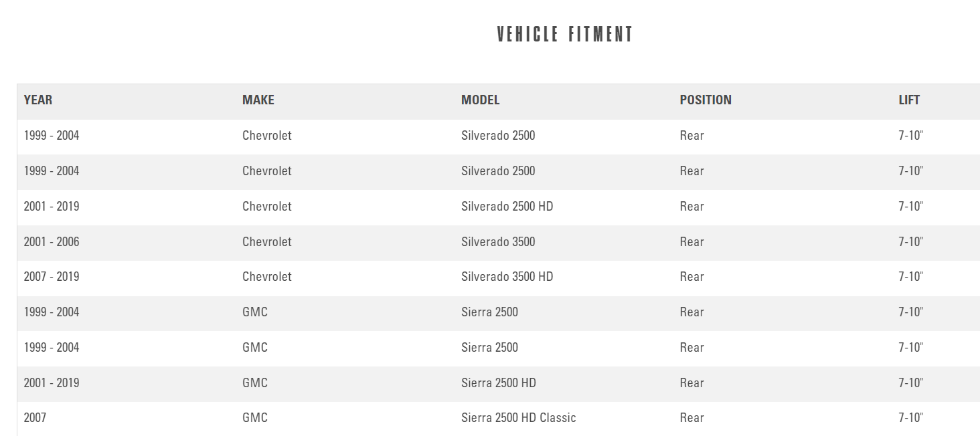980x436 pixels.
Task: Select GMC in the Sierra 2500 HD Classic row
Action: tap(255, 418)
